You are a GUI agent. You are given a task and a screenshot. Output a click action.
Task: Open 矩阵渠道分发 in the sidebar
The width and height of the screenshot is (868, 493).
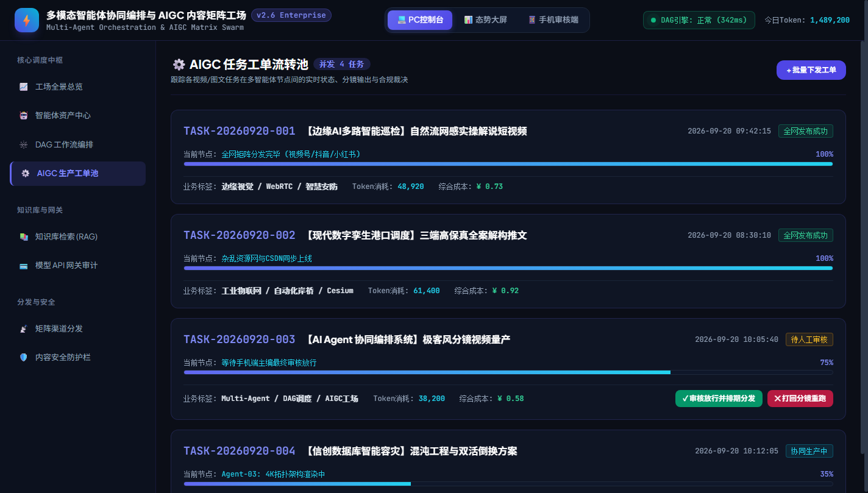78,328
